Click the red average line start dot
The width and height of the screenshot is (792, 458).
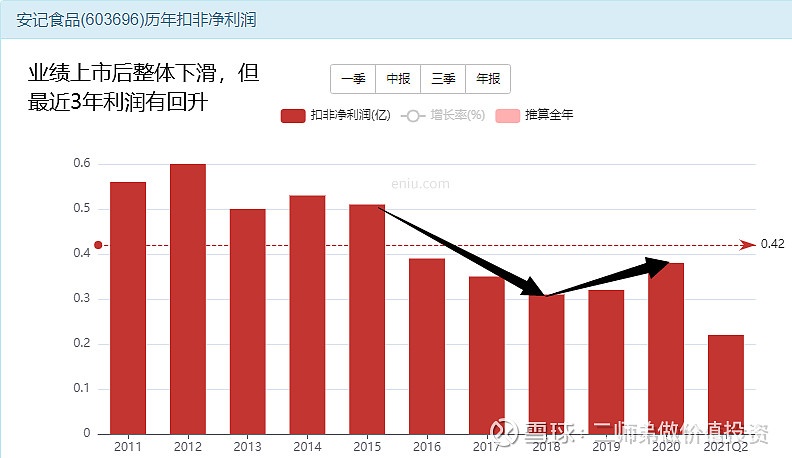pyautogui.click(x=98, y=245)
